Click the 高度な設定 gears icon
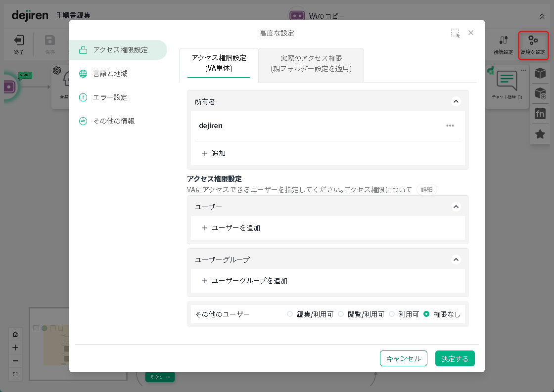 tap(533, 41)
